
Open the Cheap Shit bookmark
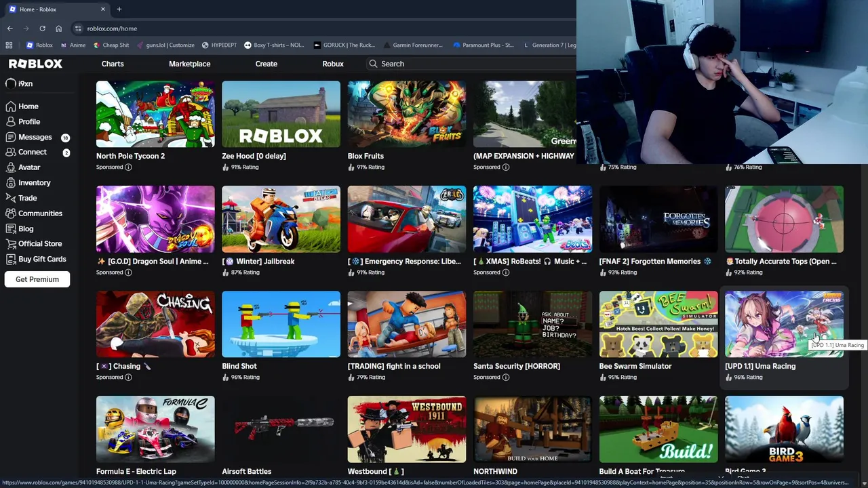(111, 45)
